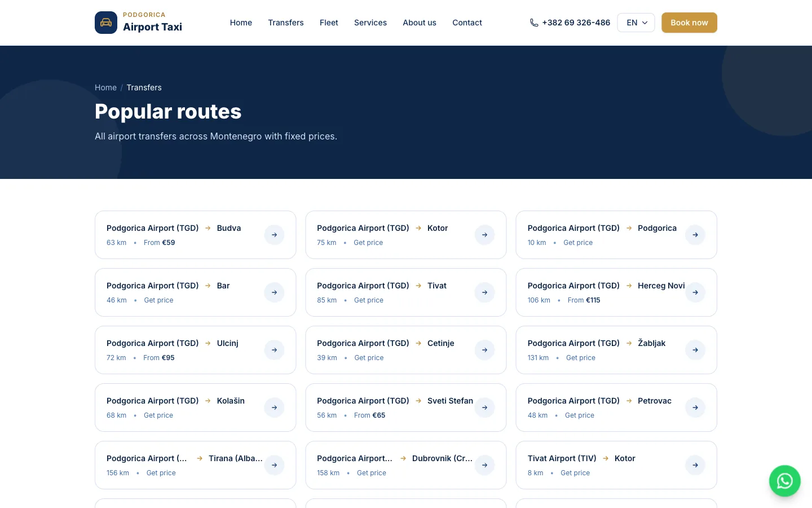
Task: Click the 'Cetinje' destination name
Action: (x=441, y=343)
